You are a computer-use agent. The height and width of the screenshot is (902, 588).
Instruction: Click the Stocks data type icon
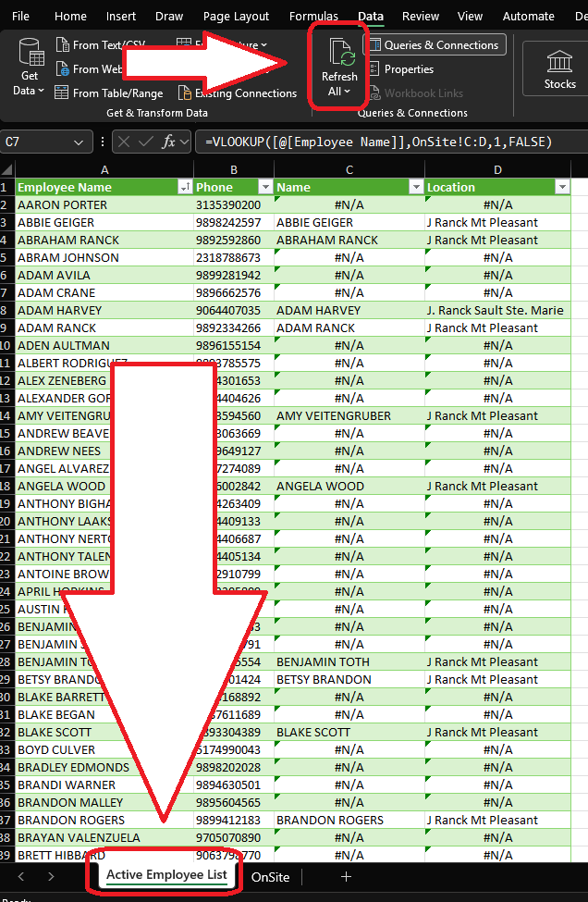point(559,69)
